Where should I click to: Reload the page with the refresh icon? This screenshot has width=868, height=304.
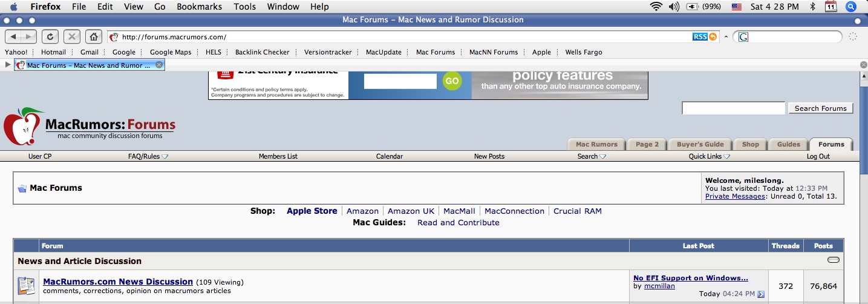click(50, 37)
